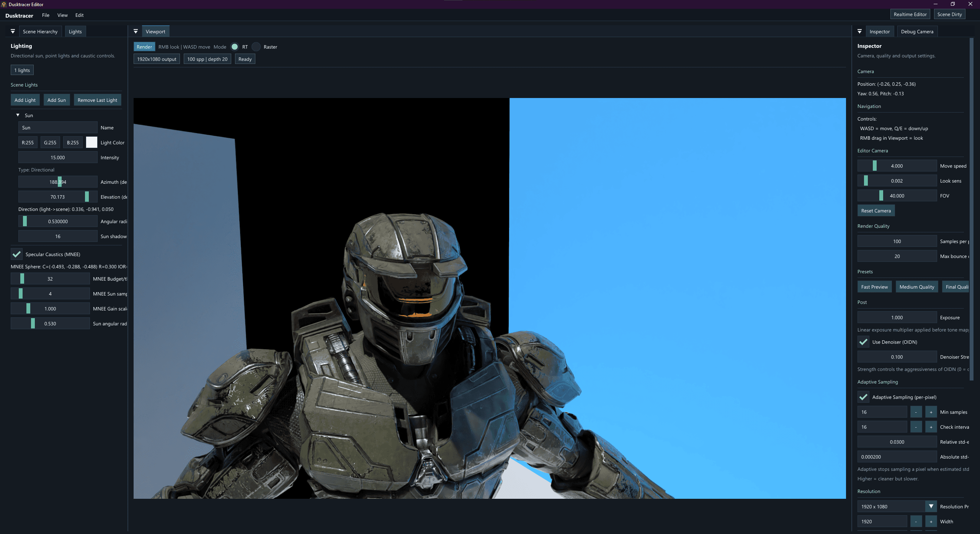Open the Viewport panel dock menu arrow

[x=136, y=31]
